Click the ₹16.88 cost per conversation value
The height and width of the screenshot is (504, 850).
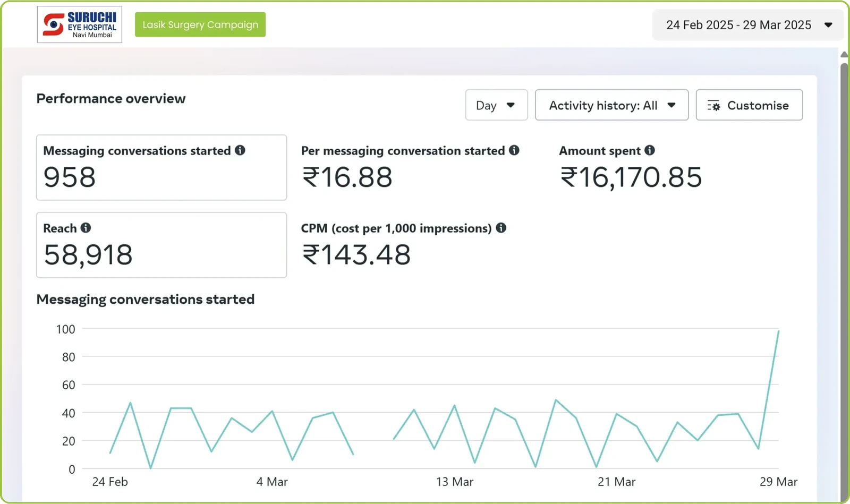pos(347,177)
